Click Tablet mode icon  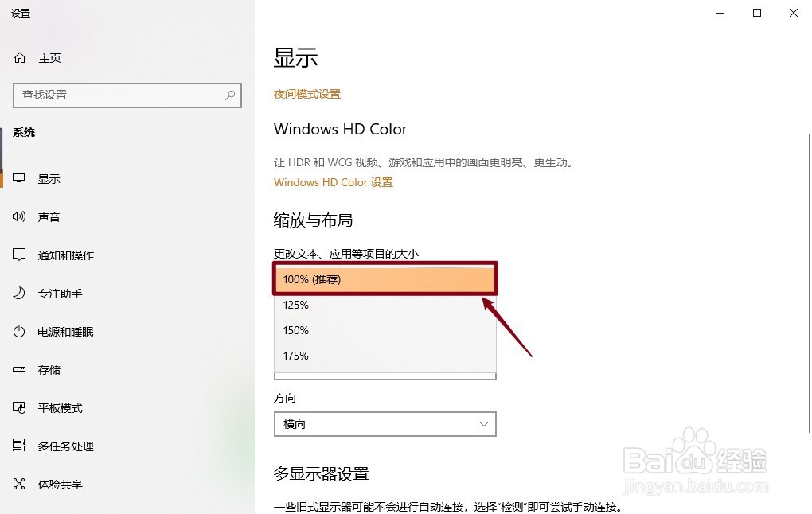click(x=20, y=408)
